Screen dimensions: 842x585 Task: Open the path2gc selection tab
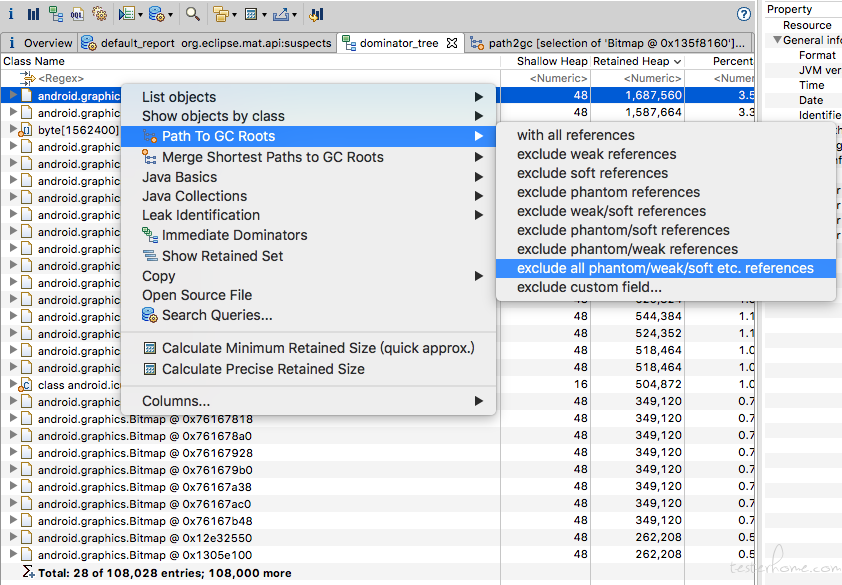coord(617,43)
